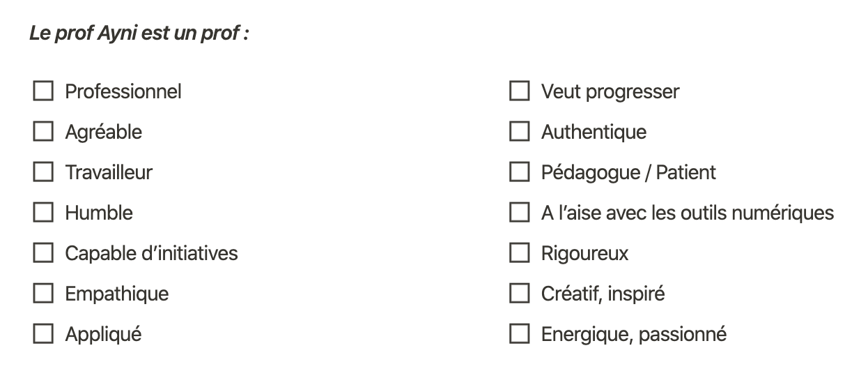The height and width of the screenshot is (371, 868).
Task: Check A l'aise avec les outils numériques
Action: pos(519,213)
